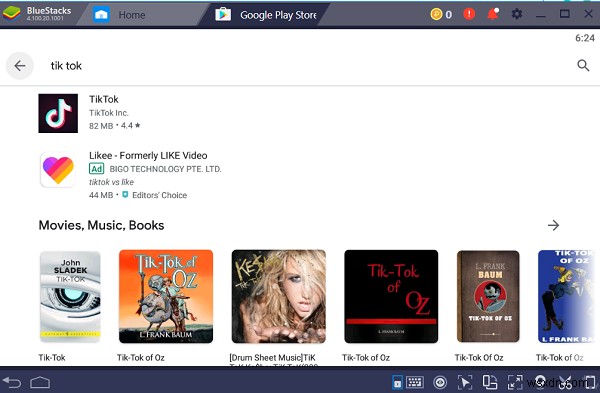Open brown L. Frank Baum book cover
600x393 pixels.
(x=488, y=297)
